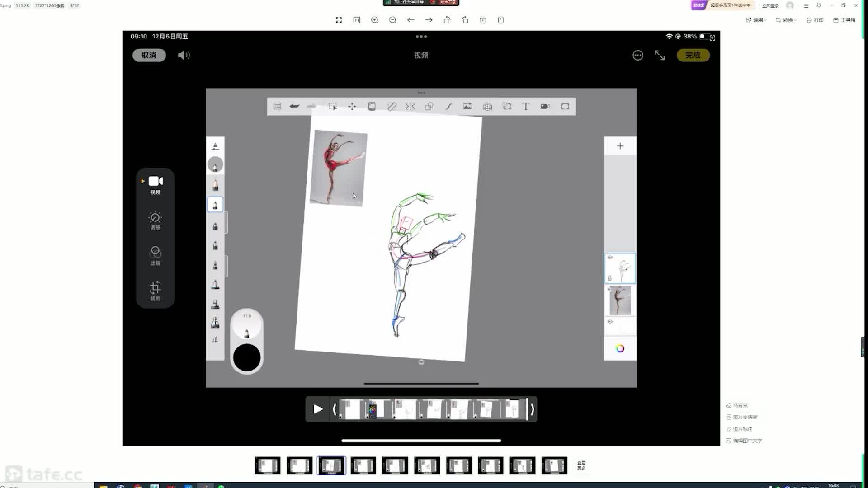Show image at actual size with 1:1 icon
Screen dimensions: 868x488
(x=357, y=20)
